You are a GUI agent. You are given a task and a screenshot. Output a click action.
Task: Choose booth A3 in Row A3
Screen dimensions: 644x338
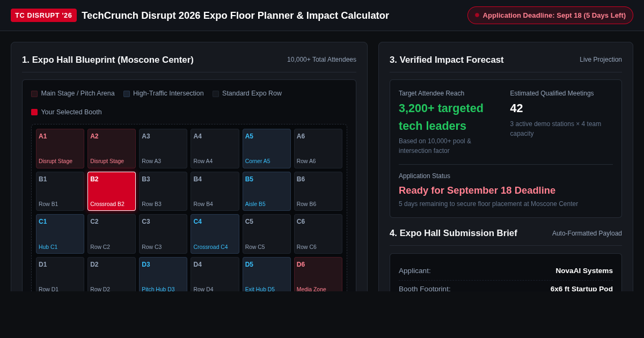pyautogui.click(x=163, y=149)
